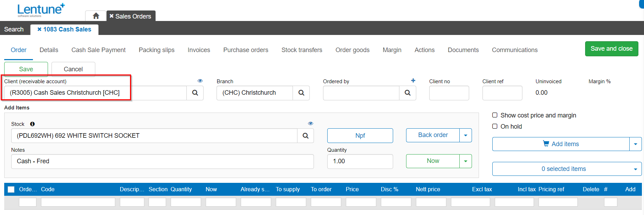Click the Now button
The height and width of the screenshot is (215, 644).
click(x=433, y=161)
